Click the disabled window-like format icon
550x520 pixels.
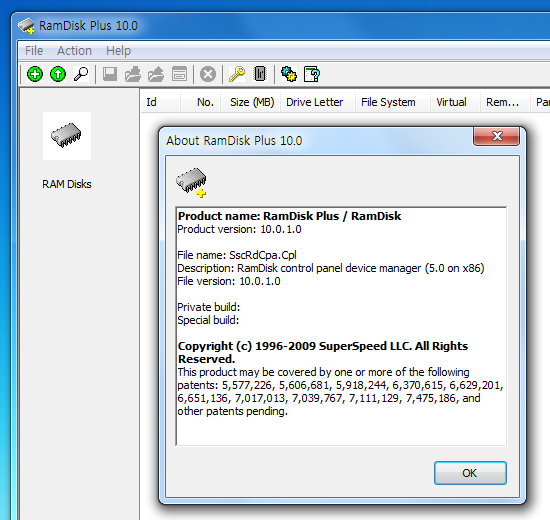180,74
